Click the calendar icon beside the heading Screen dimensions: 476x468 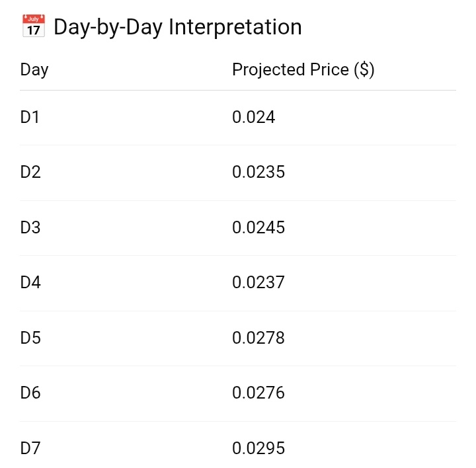click(x=33, y=27)
